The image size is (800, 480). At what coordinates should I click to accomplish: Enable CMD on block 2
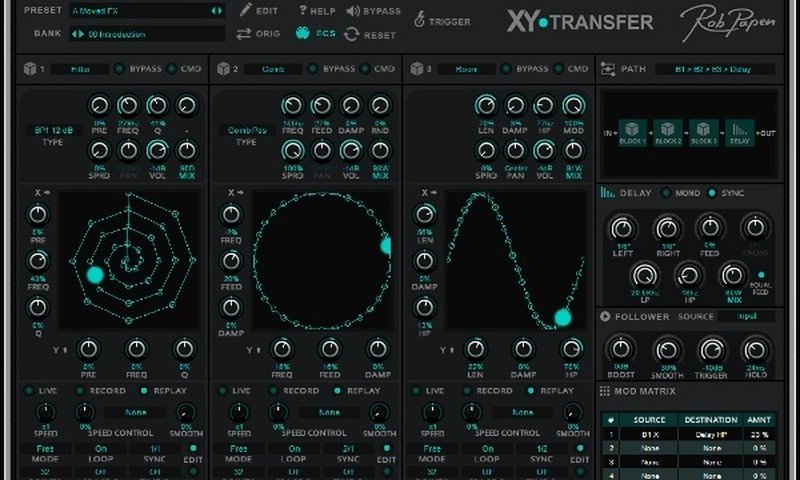367,69
